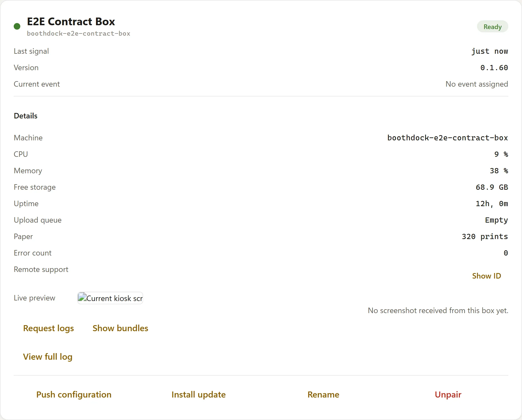This screenshot has height=420, width=522.
Task: Click 'No event assigned' text
Action: (x=477, y=84)
